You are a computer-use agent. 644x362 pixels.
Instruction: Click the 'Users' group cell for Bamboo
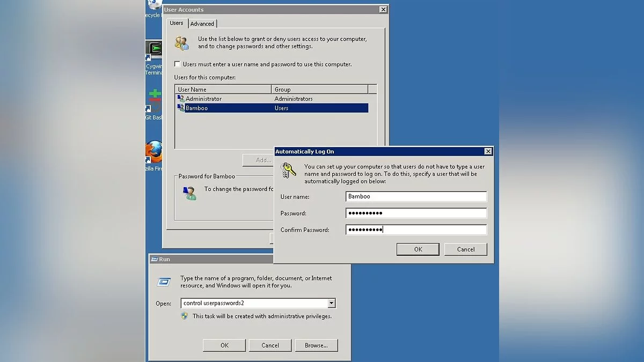pos(281,108)
